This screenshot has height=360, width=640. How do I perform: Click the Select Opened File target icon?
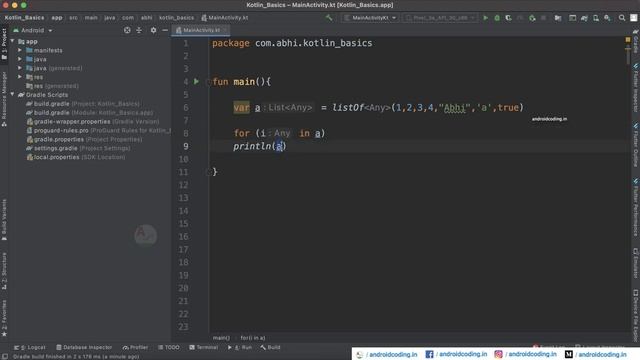(127, 30)
